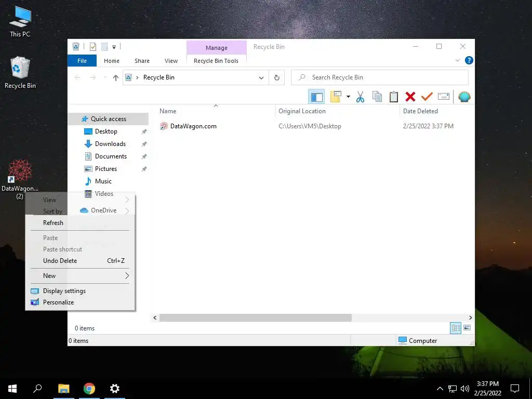Click the Back navigation arrow
This screenshot has height=399, width=532.
pyautogui.click(x=77, y=78)
